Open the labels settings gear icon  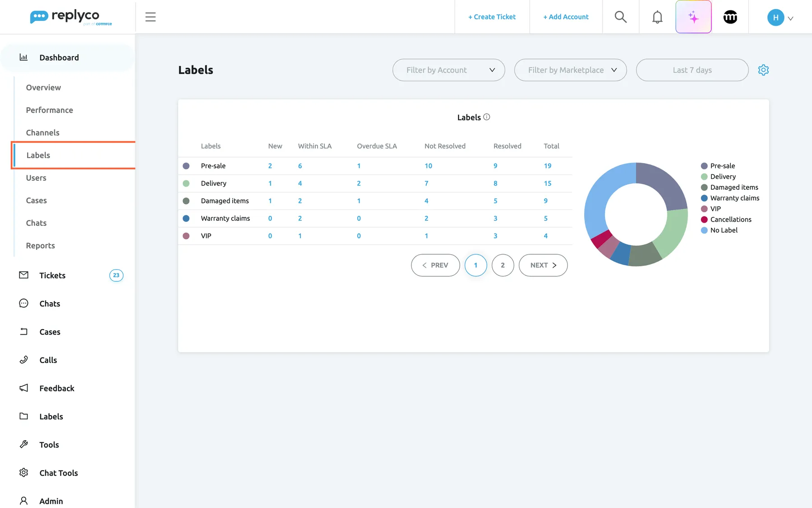pyautogui.click(x=763, y=70)
